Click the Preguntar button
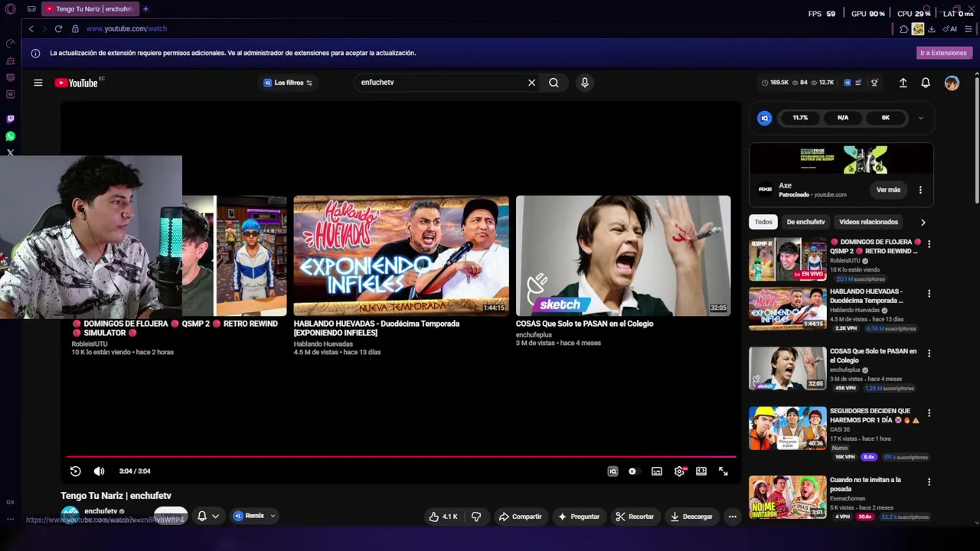This screenshot has width=980, height=551. tap(579, 517)
